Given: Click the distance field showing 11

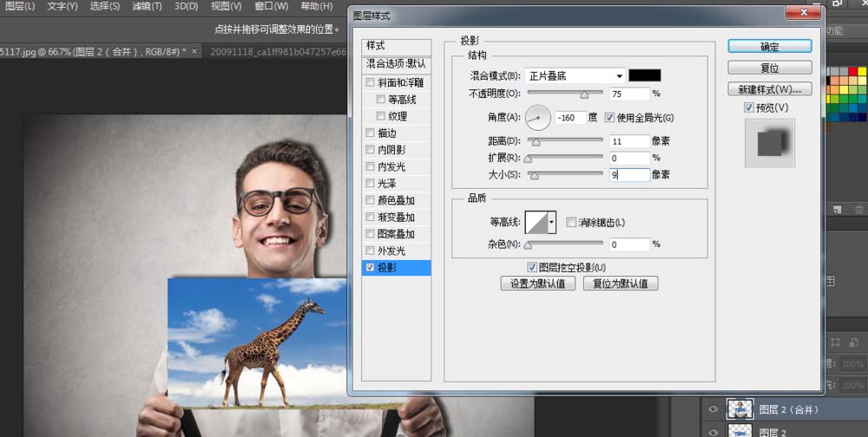Looking at the screenshot, I should (629, 141).
